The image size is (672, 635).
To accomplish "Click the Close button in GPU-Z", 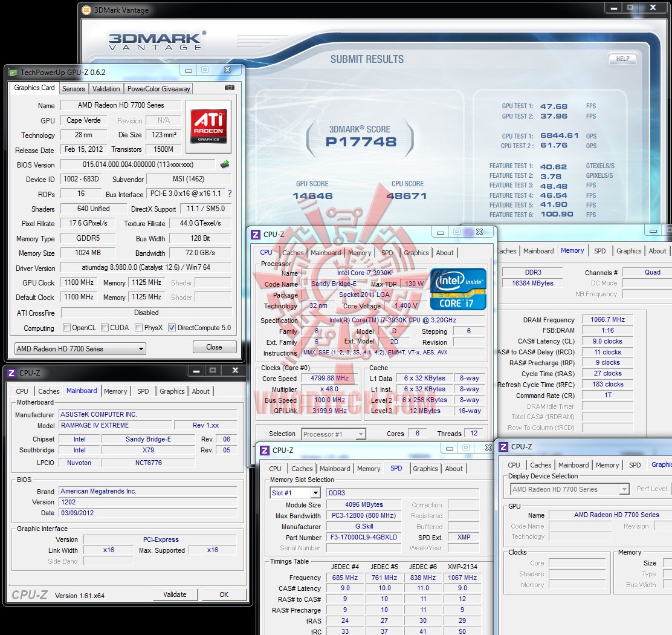I will (x=215, y=347).
